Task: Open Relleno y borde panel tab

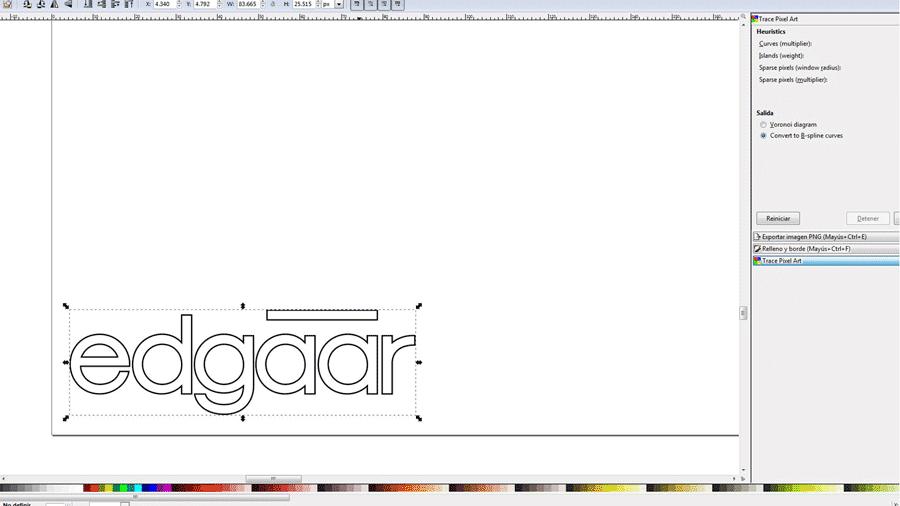Action: [825, 249]
